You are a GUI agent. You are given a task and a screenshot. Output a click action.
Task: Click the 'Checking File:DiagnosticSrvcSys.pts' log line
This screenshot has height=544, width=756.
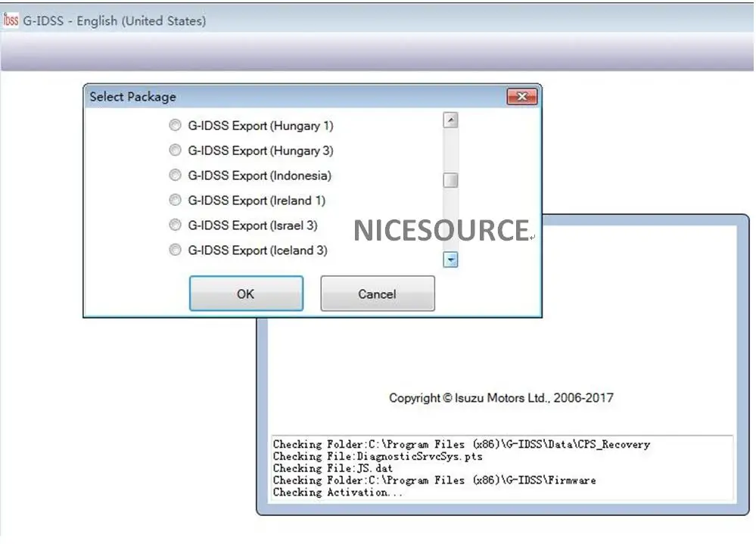click(378, 456)
